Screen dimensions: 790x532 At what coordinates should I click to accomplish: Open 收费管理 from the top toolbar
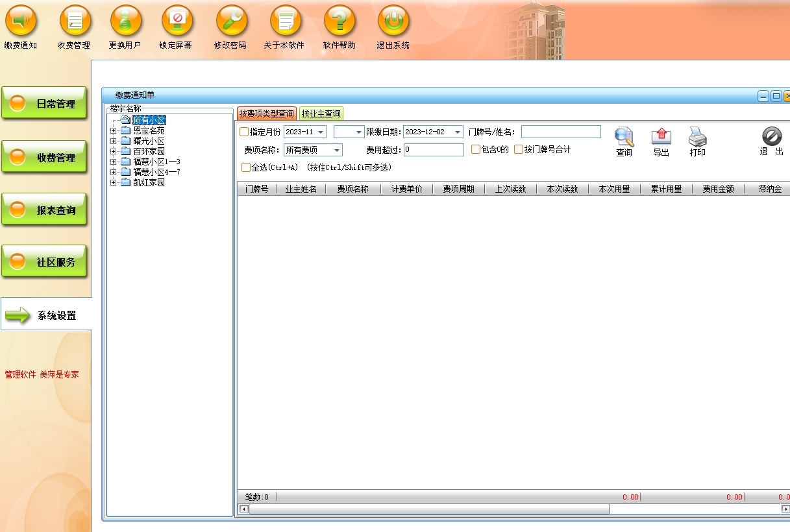click(x=75, y=21)
